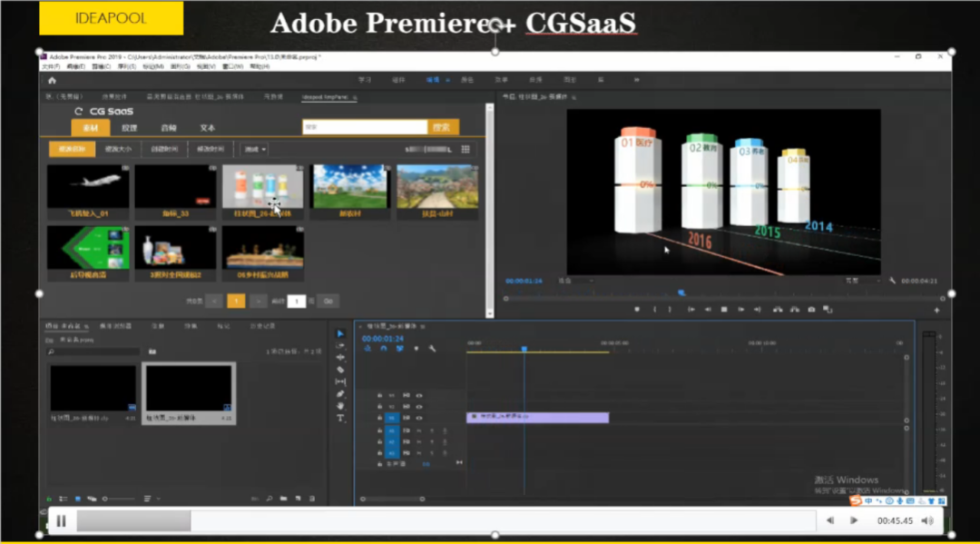The image size is (980, 544).
Task: Click Mark Out in the Program monitor
Action: [x=670, y=310]
